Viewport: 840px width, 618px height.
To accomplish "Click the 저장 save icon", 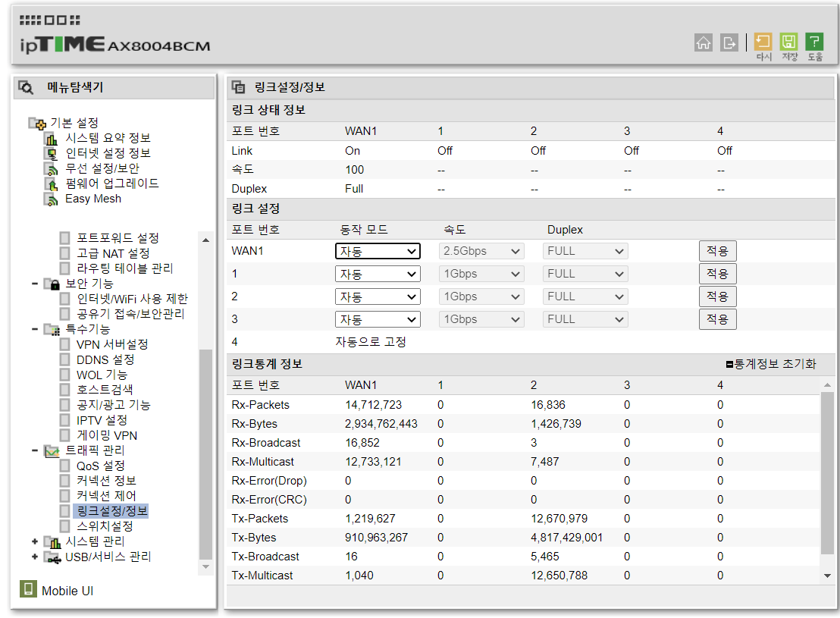I will [x=788, y=42].
